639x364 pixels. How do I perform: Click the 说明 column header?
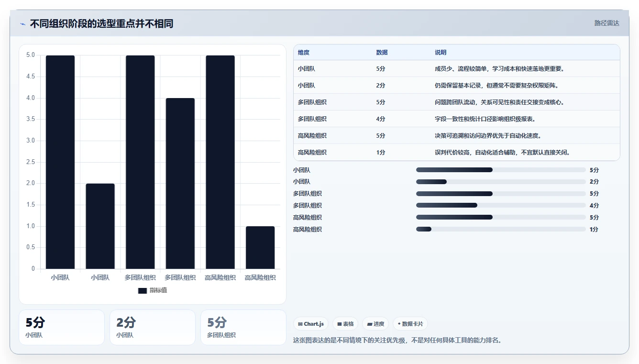[x=441, y=53]
